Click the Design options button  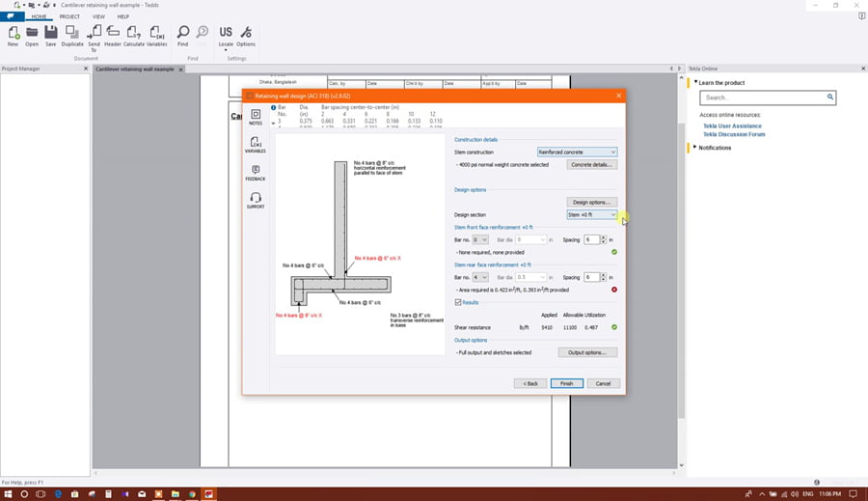coord(592,203)
